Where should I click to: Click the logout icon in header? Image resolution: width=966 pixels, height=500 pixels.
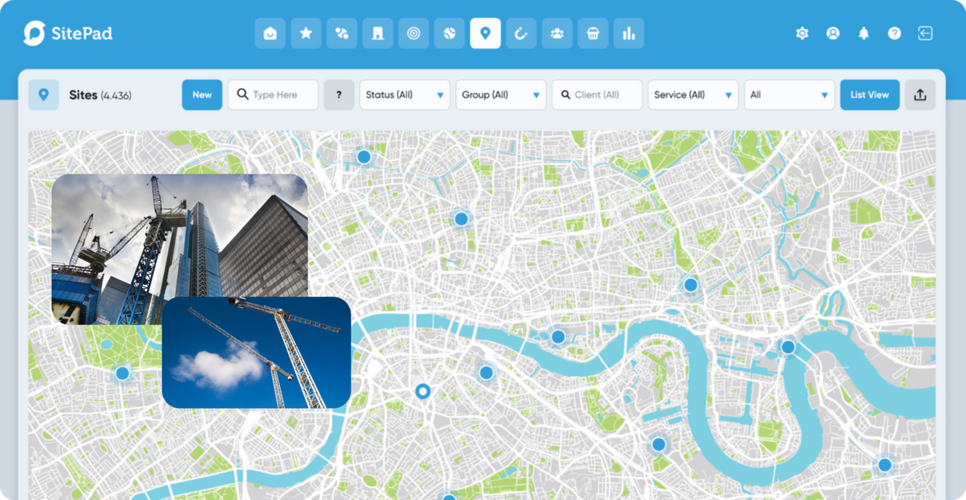pos(925,33)
